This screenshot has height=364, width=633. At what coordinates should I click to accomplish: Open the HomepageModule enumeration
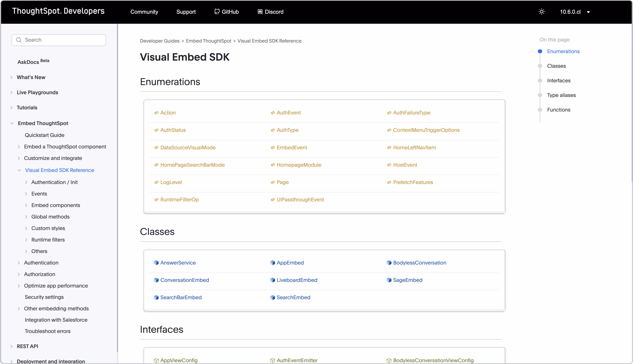point(299,165)
